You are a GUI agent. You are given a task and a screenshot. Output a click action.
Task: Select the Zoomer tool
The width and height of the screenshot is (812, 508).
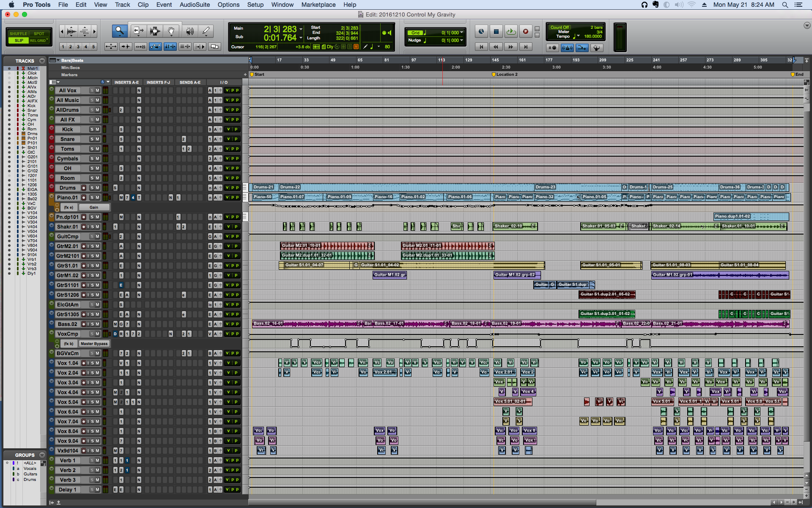(x=120, y=31)
